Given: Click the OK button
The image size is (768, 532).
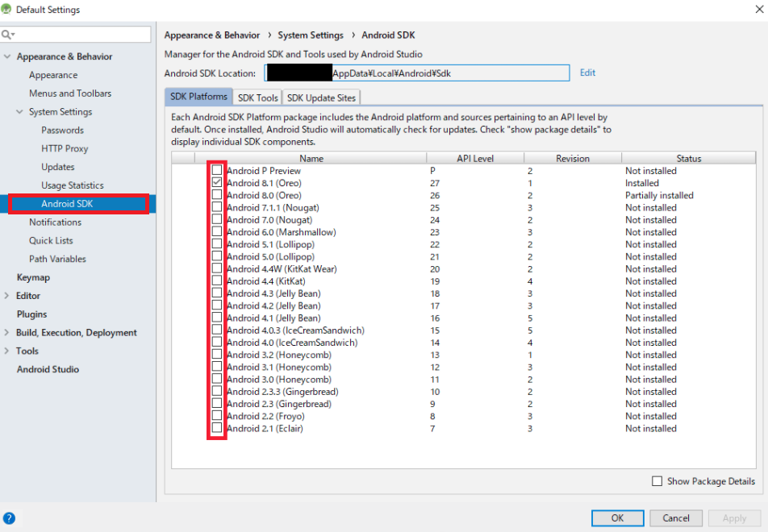Looking at the screenshot, I should [617, 517].
